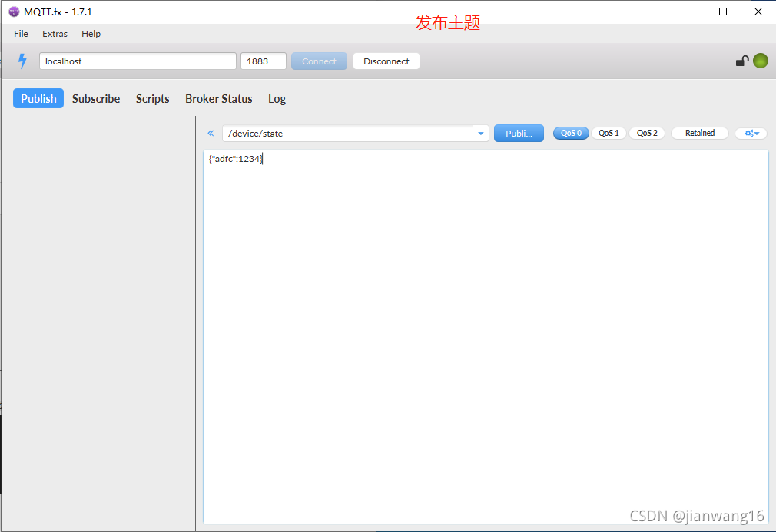The width and height of the screenshot is (776, 532).
Task: Open the Help menu
Action: click(x=91, y=34)
